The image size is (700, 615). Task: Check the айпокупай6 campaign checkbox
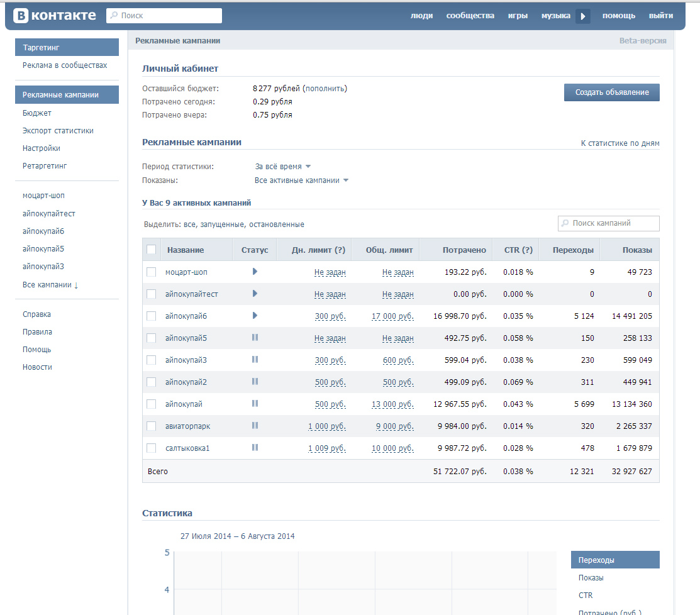point(152,316)
